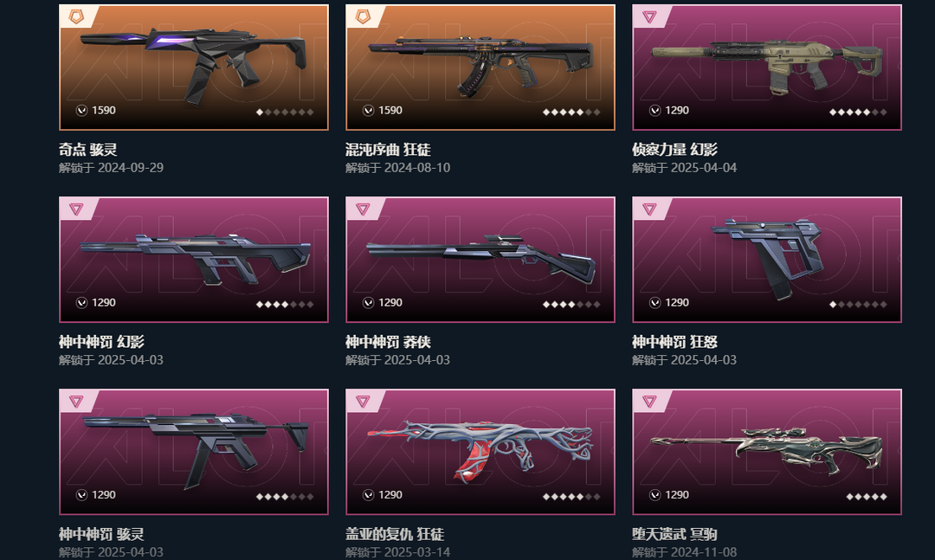Screen dimensions: 935x560
Task: Click the orange tier badge on 混沌序曲 狂徒 card
Action: 363,16
